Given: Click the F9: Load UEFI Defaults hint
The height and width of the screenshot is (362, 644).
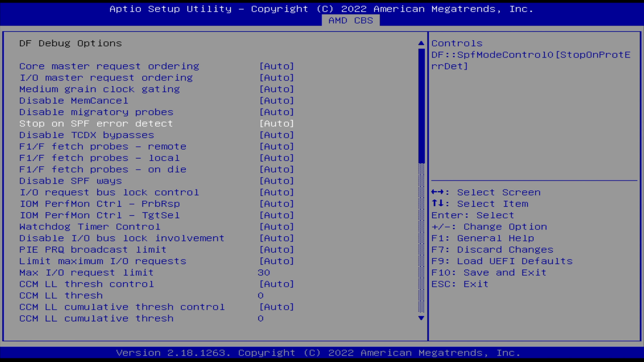Looking at the screenshot, I should 502,262.
